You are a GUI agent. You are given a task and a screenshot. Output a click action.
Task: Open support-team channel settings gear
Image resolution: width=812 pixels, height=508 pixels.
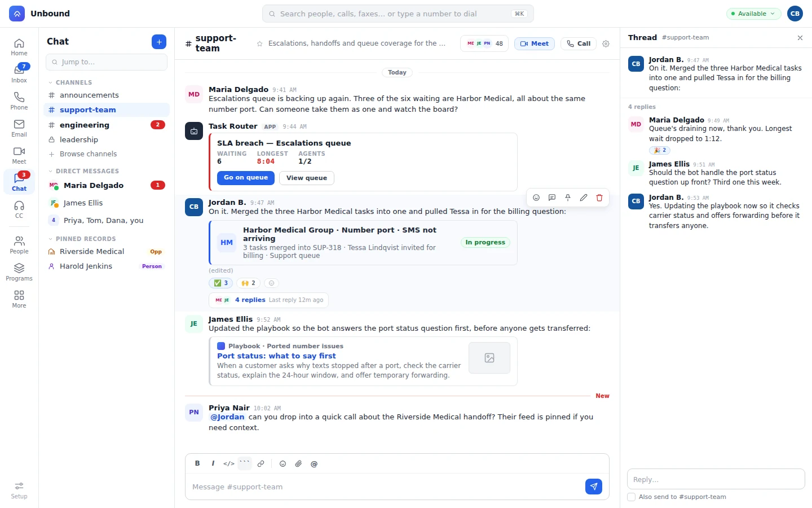point(606,43)
